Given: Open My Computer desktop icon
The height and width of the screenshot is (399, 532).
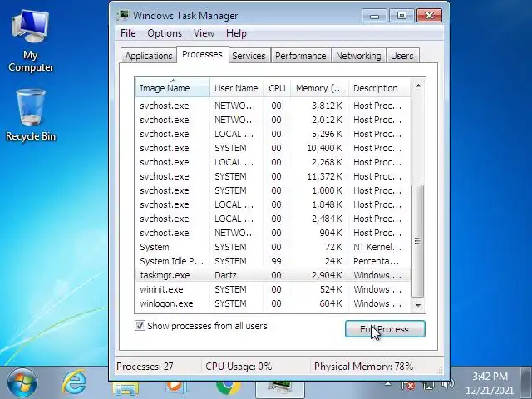Looking at the screenshot, I should pyautogui.click(x=31, y=41).
